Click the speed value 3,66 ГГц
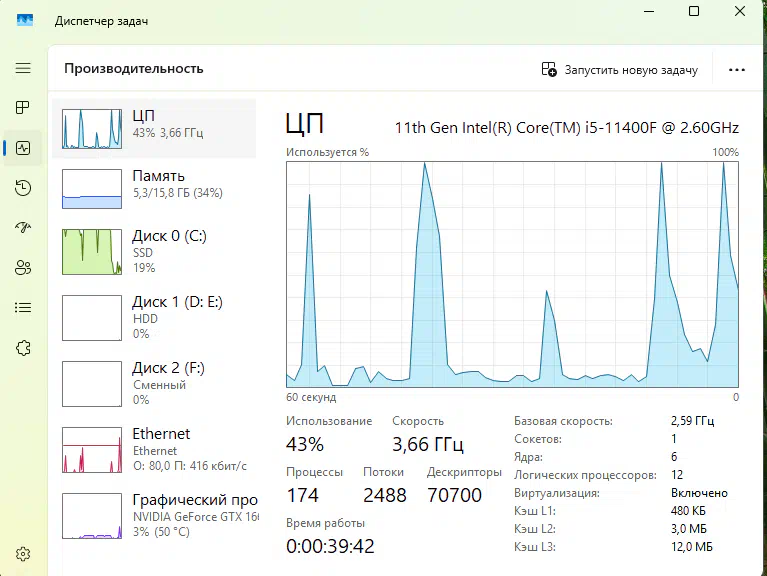 coord(428,444)
